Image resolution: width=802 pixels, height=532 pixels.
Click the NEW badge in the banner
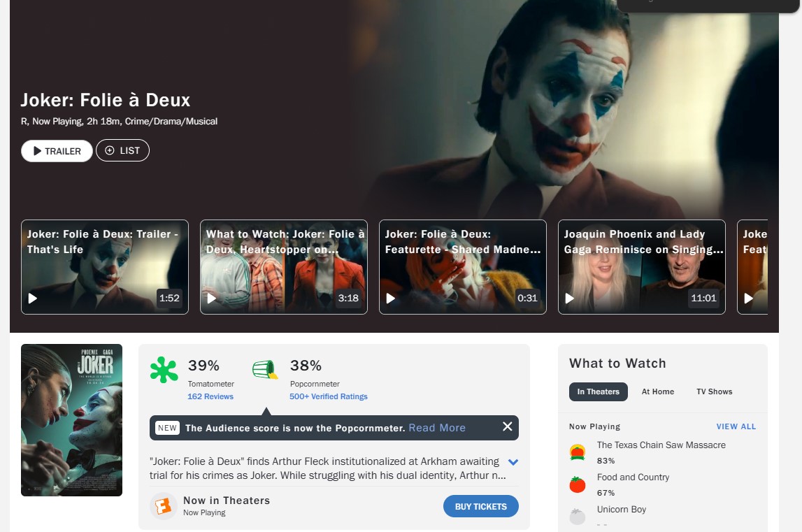(x=167, y=428)
